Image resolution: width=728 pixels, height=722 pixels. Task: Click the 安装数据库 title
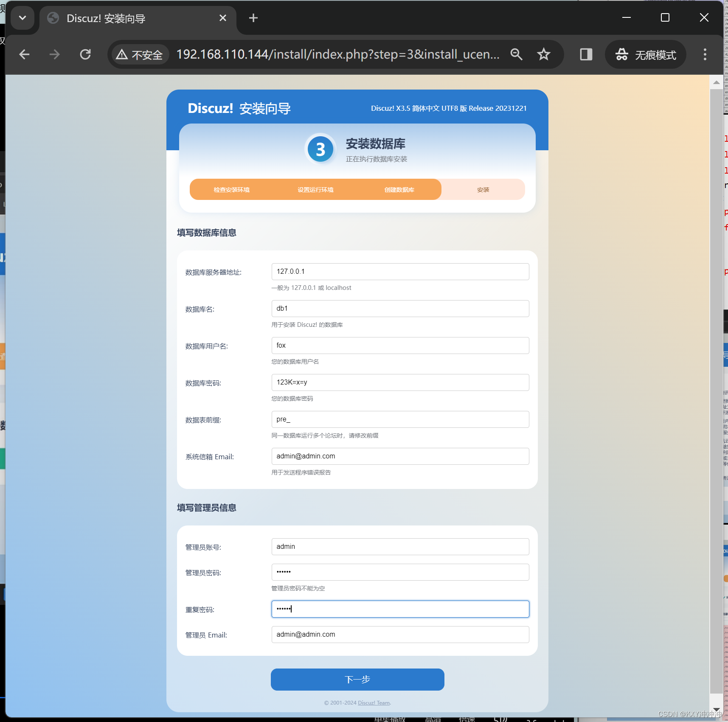[376, 144]
